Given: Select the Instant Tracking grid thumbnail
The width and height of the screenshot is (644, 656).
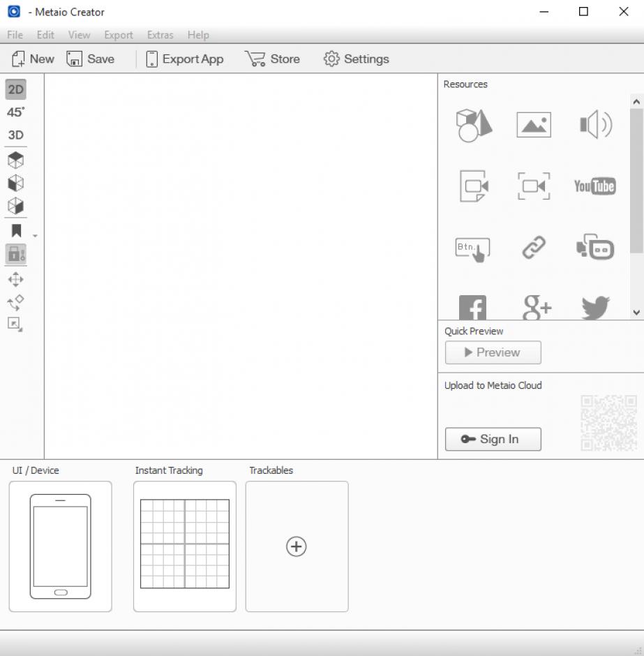Looking at the screenshot, I should [185, 546].
